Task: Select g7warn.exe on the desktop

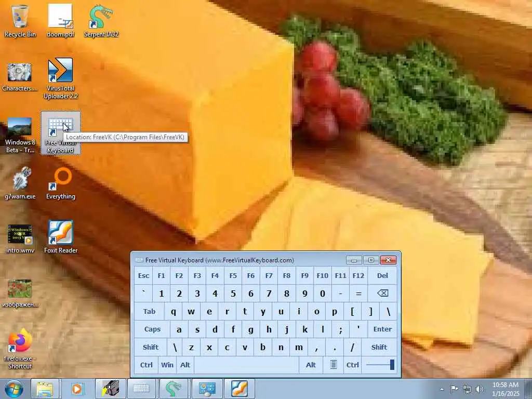Action: (x=20, y=183)
